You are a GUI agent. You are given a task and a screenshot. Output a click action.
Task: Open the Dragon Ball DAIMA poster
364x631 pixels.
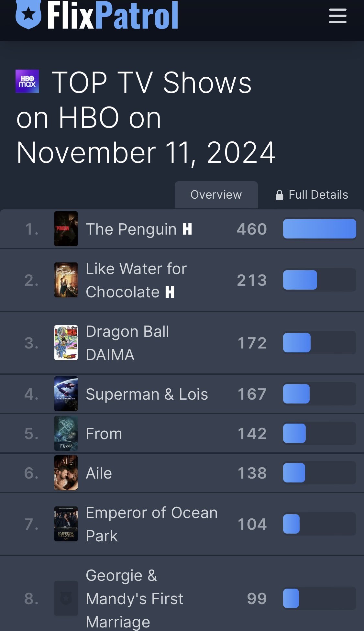pos(66,343)
